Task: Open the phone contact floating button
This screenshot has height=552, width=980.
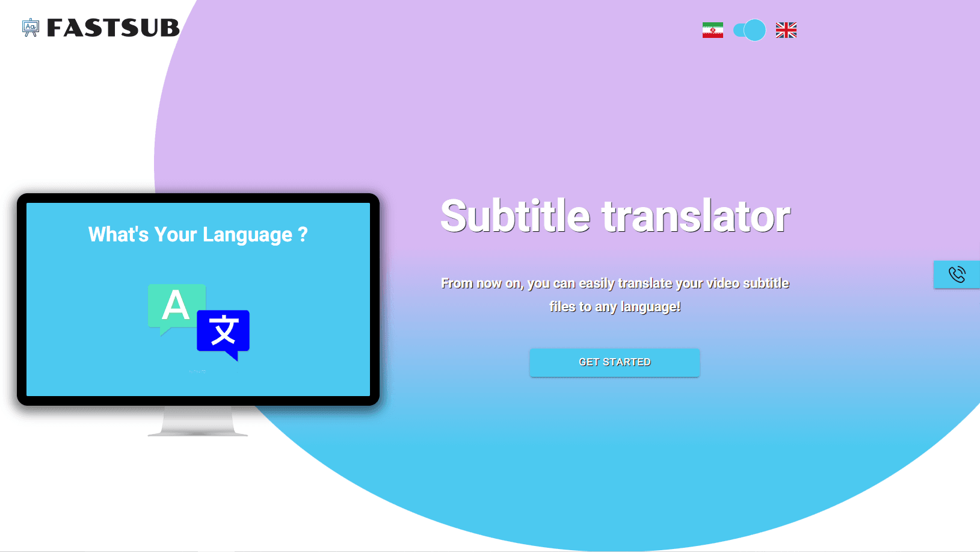Action: coord(957,274)
